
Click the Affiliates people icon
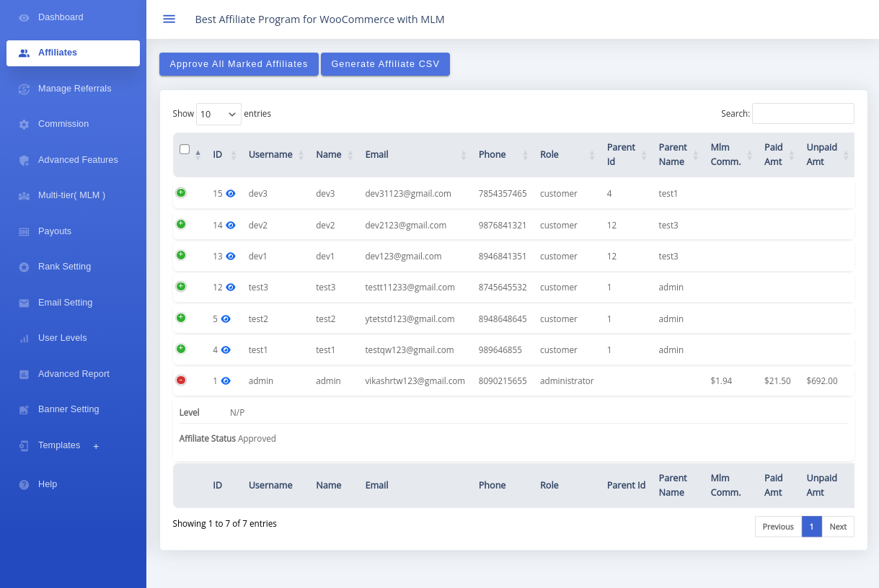[x=24, y=53]
